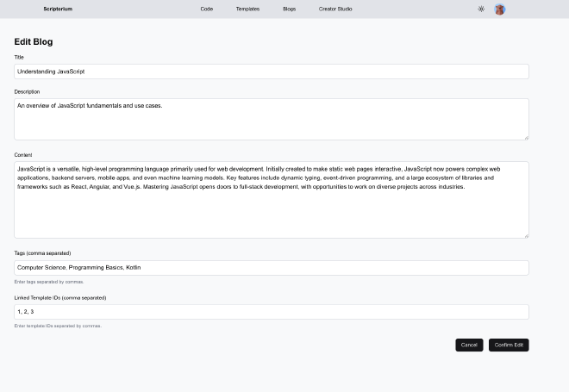Click the Description field label

(x=27, y=91)
